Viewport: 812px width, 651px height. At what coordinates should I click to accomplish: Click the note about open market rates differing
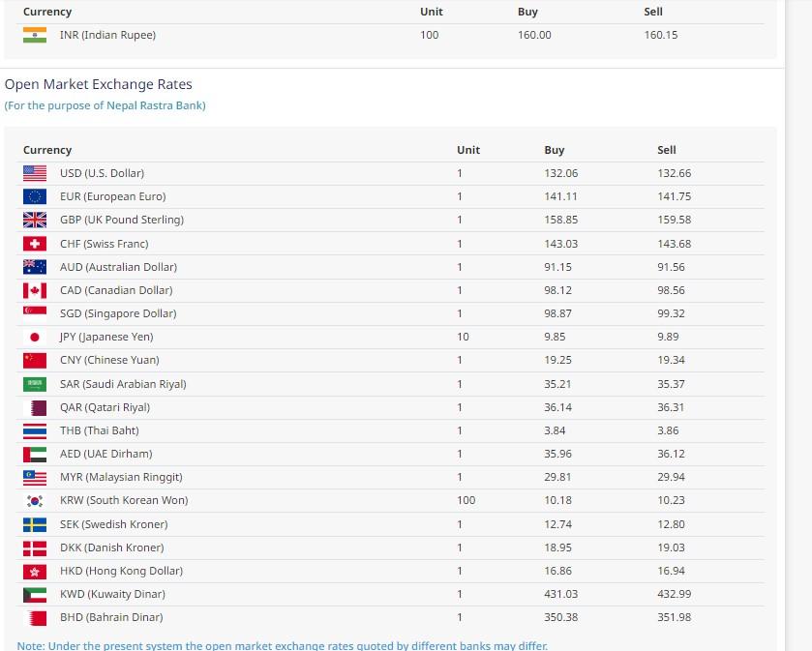pos(282,645)
